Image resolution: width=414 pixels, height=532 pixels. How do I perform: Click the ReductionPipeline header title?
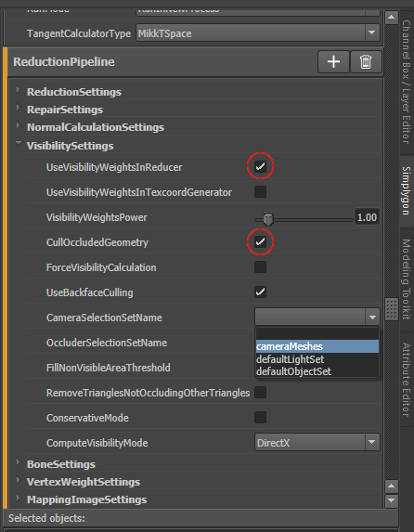(64, 62)
